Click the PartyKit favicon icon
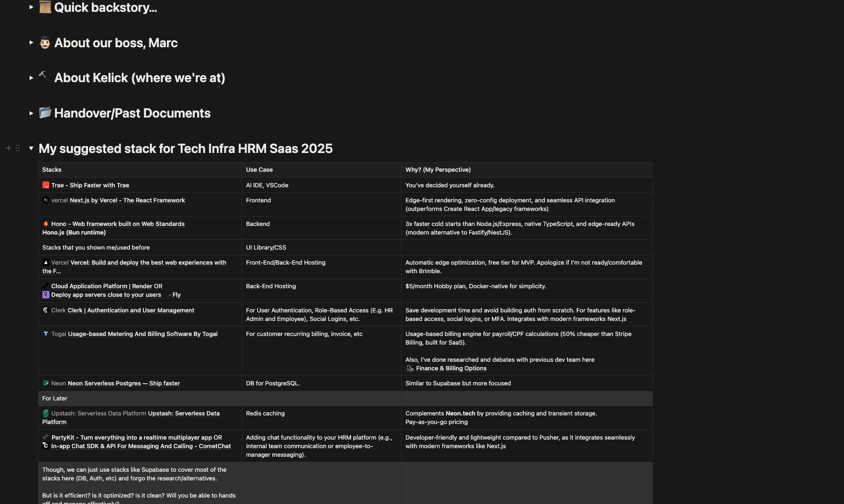Viewport: 844px width, 504px height. tap(46, 437)
